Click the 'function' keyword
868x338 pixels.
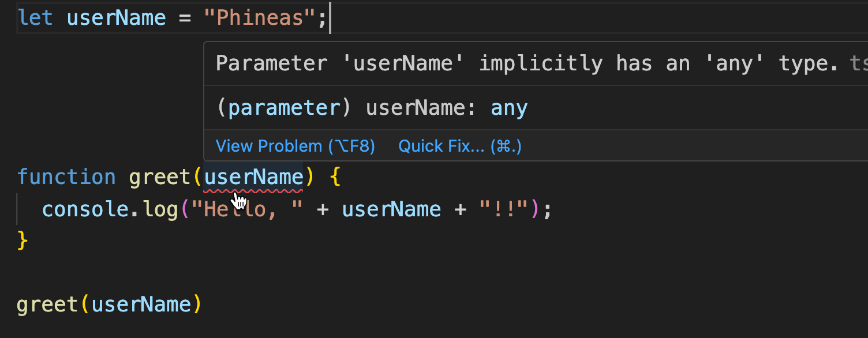[66, 176]
